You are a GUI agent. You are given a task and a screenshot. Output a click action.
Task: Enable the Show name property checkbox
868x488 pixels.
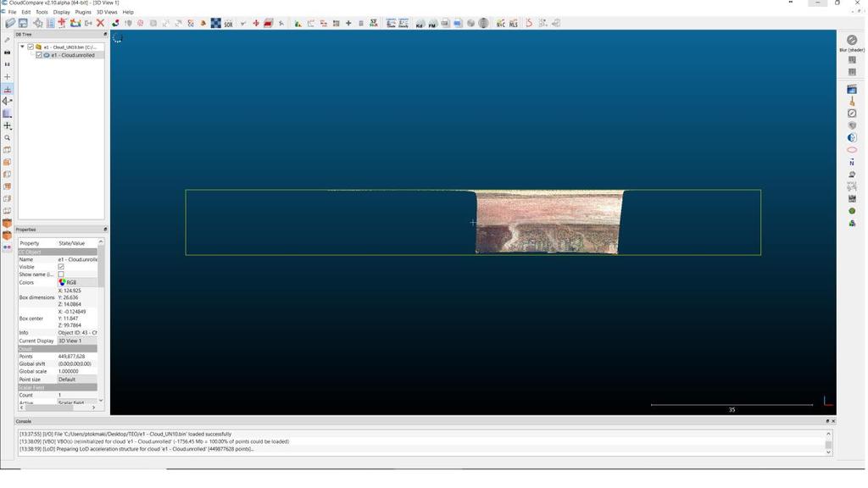click(x=61, y=274)
